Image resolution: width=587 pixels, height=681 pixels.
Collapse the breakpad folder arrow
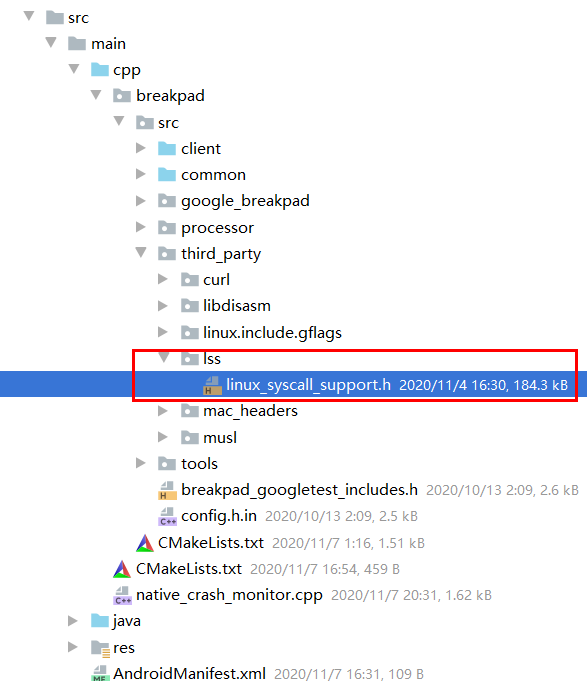tap(96, 95)
